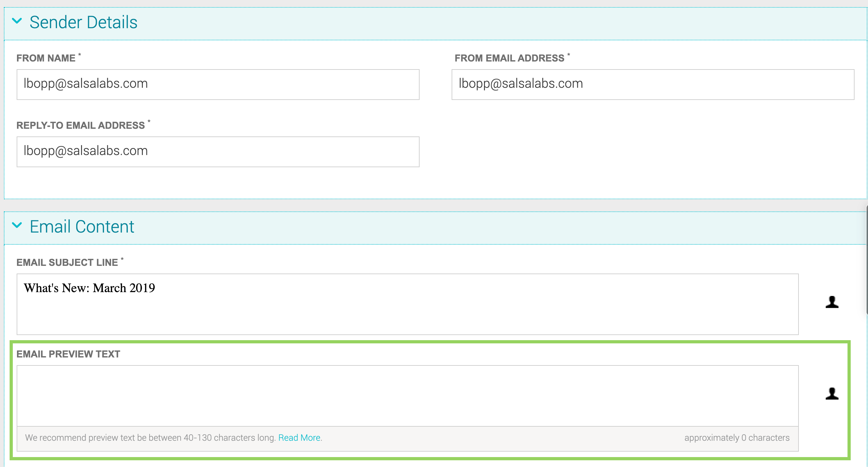Open merge field person icon for preview text
Screen dimensions: 868x467
point(831,394)
